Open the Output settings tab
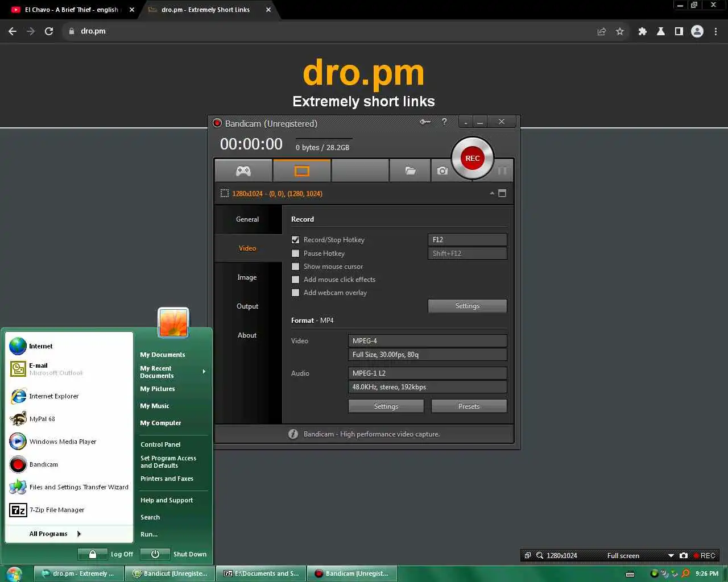This screenshot has width=728, height=582. pos(247,306)
